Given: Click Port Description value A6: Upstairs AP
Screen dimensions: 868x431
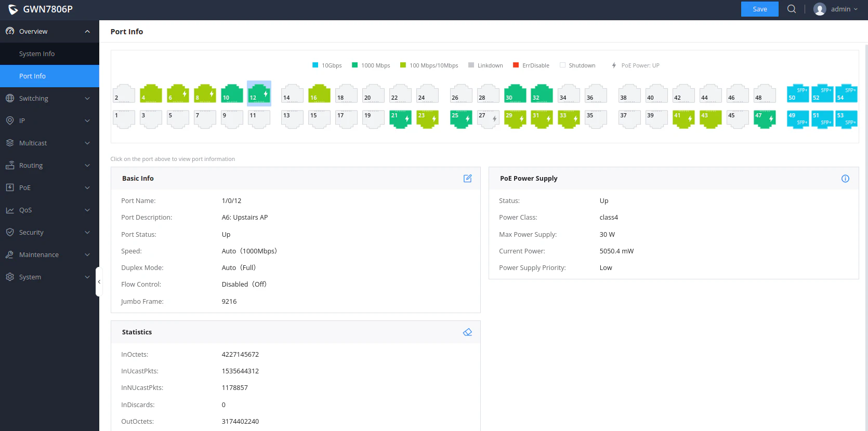Looking at the screenshot, I should [245, 217].
